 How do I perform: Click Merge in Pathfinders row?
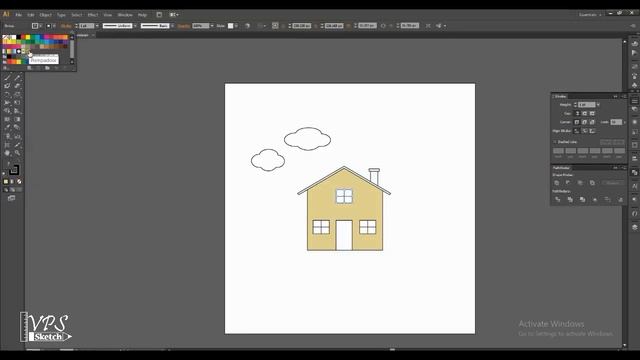pos(582,199)
